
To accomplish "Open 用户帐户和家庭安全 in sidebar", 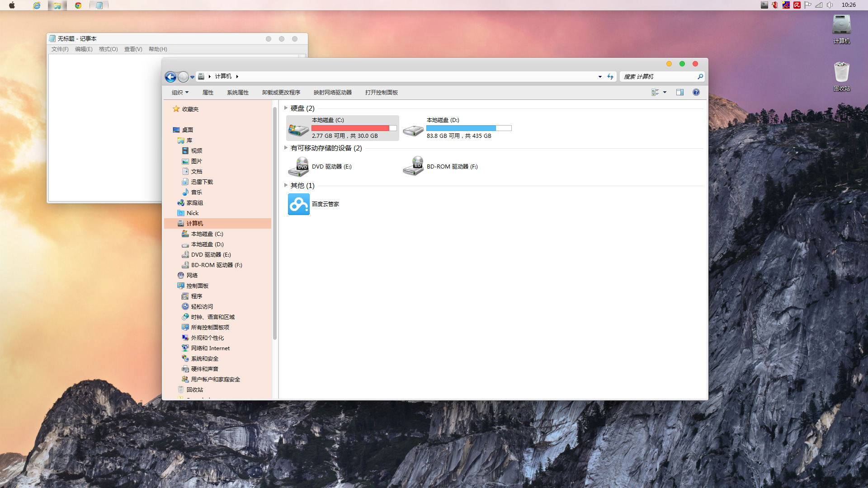I will point(211,380).
